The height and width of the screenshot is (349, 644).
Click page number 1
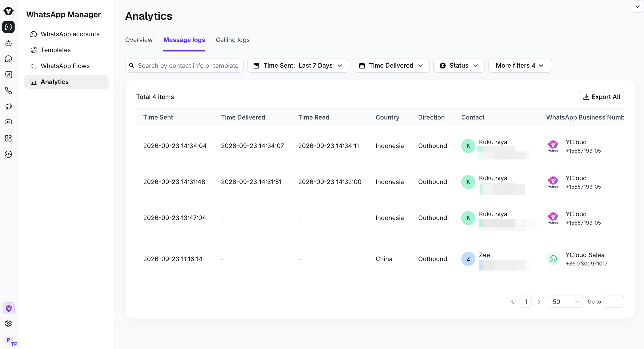point(526,302)
